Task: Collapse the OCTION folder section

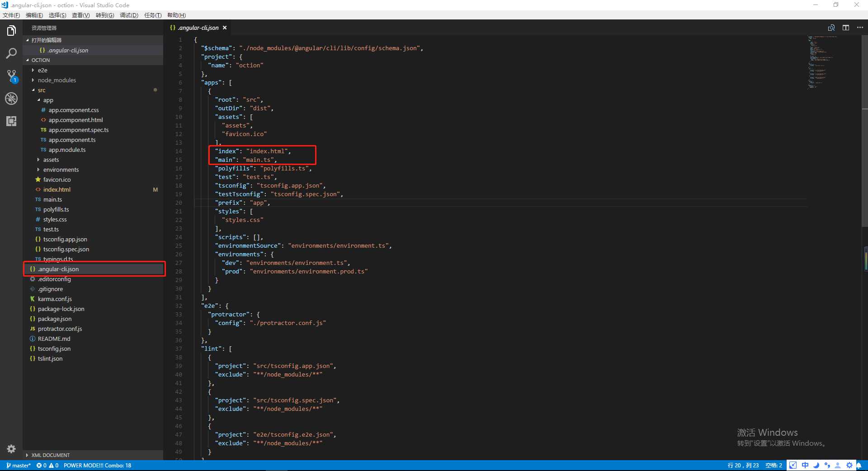Action: (x=93, y=60)
